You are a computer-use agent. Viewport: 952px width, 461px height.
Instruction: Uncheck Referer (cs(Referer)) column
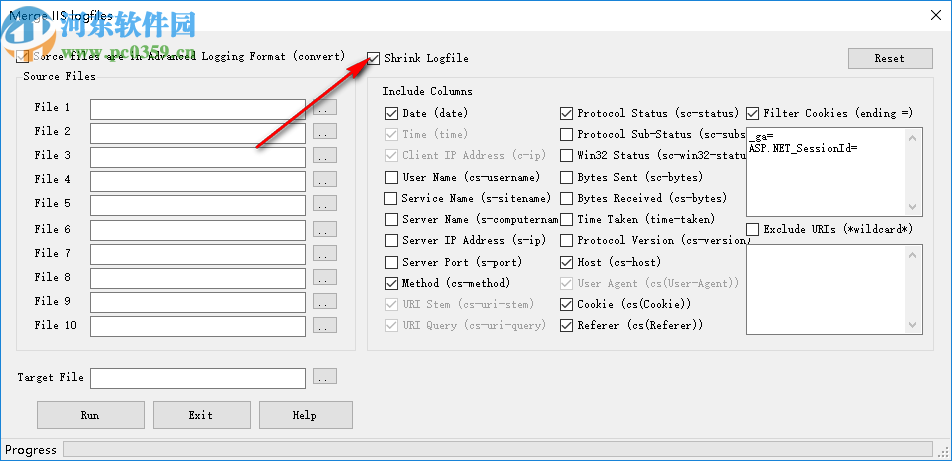(566, 326)
